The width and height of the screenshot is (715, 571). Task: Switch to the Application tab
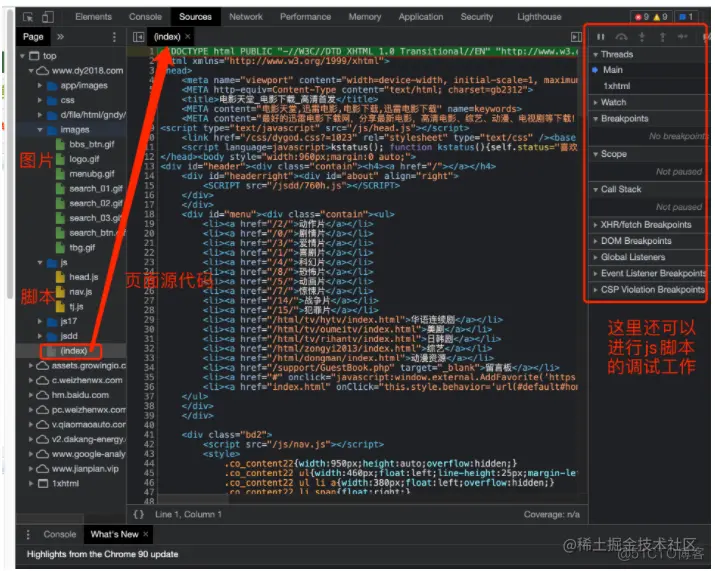click(x=421, y=17)
